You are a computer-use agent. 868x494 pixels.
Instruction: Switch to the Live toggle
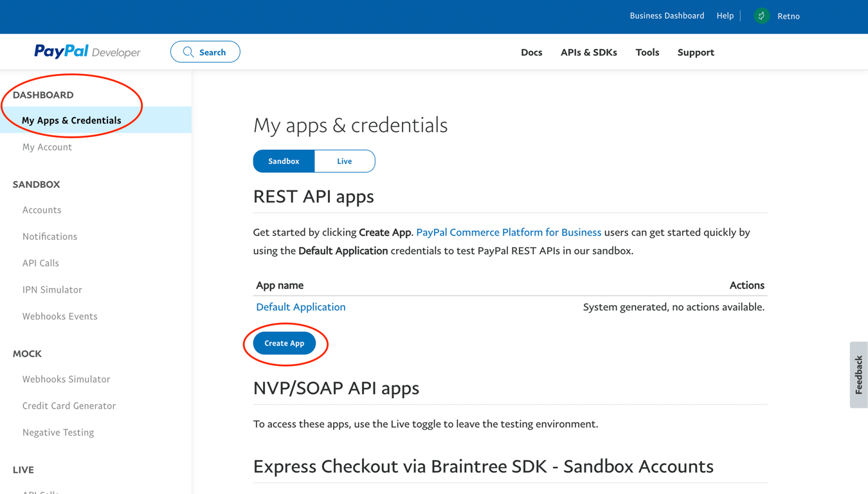click(345, 161)
